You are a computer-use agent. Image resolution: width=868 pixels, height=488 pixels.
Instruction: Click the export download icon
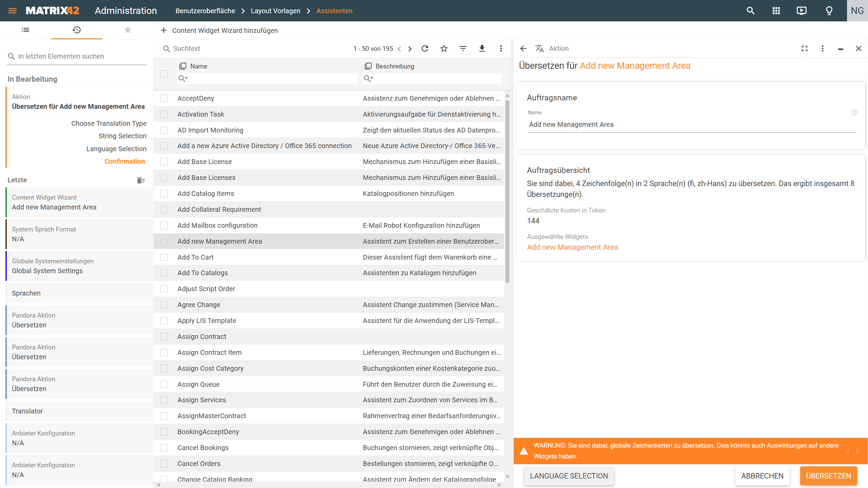pos(482,48)
